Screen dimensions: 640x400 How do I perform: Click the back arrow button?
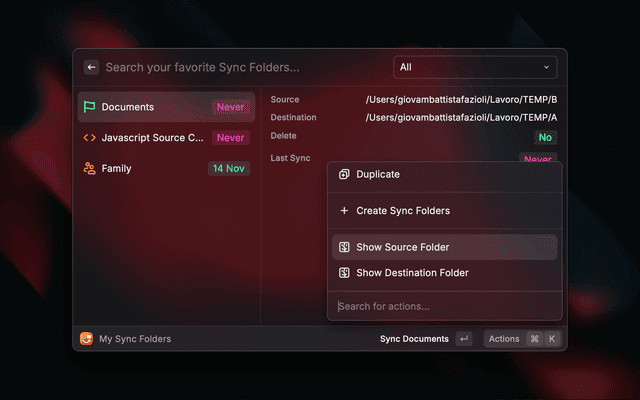pyautogui.click(x=91, y=67)
